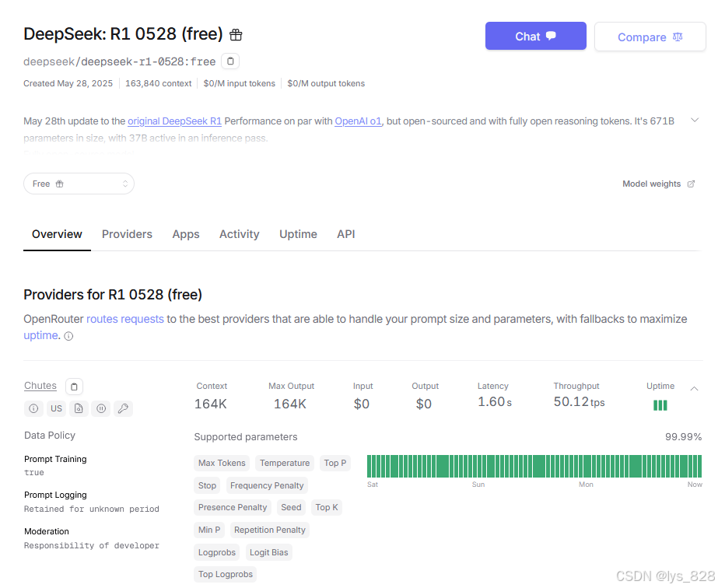Viewport: 718px width, 588px height.
Task: Click the $0/M output tokens text
Action: [x=326, y=83]
